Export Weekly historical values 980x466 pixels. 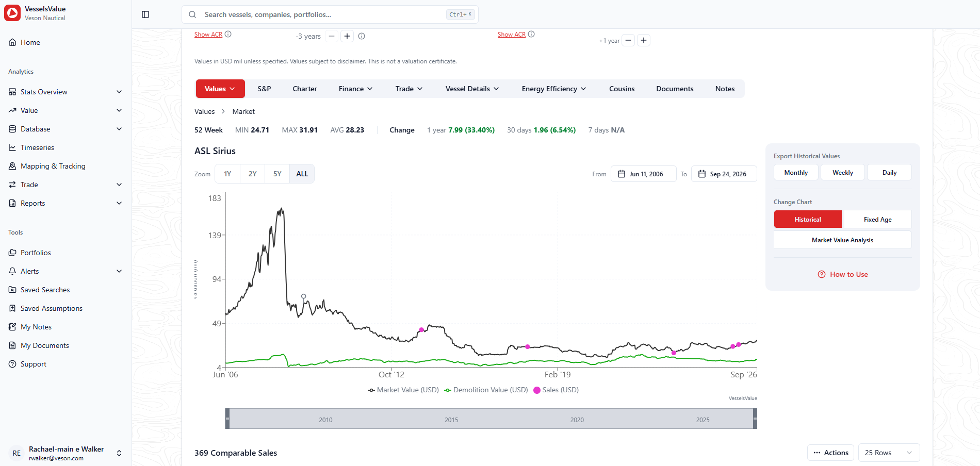pyautogui.click(x=843, y=173)
